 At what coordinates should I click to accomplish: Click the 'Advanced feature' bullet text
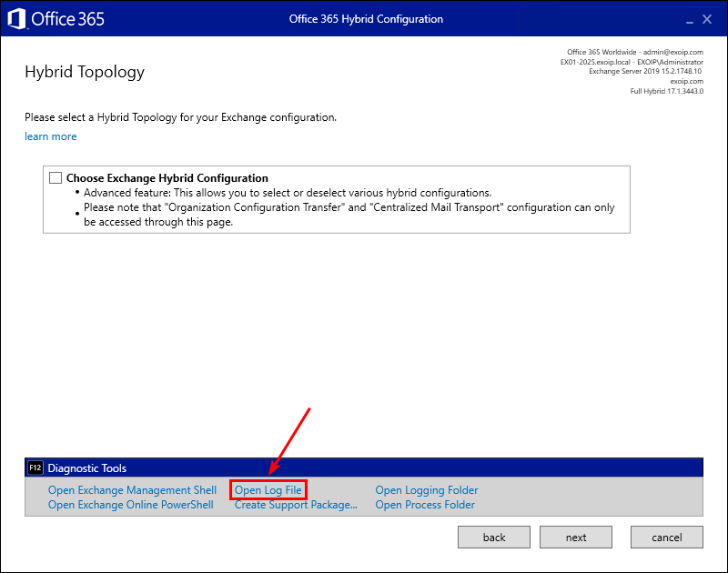(x=288, y=193)
